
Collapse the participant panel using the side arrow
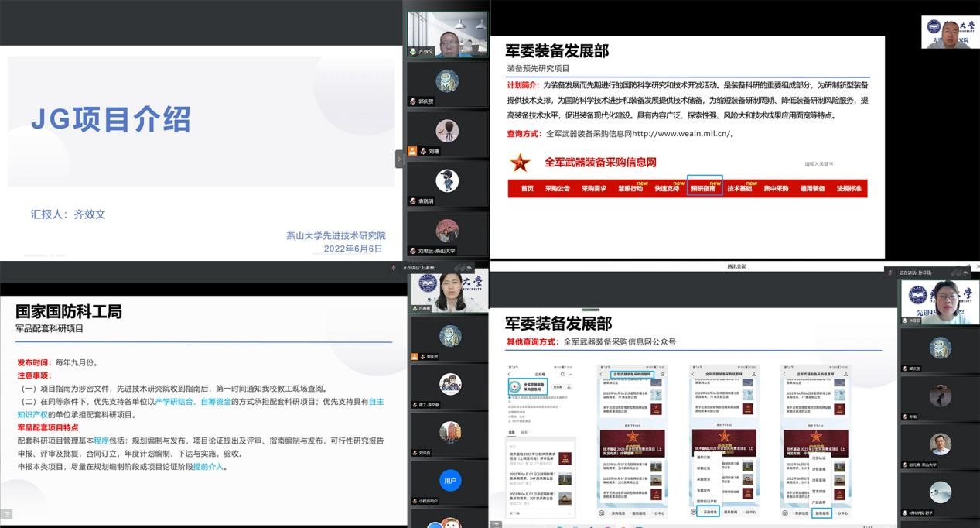pyautogui.click(x=399, y=159)
